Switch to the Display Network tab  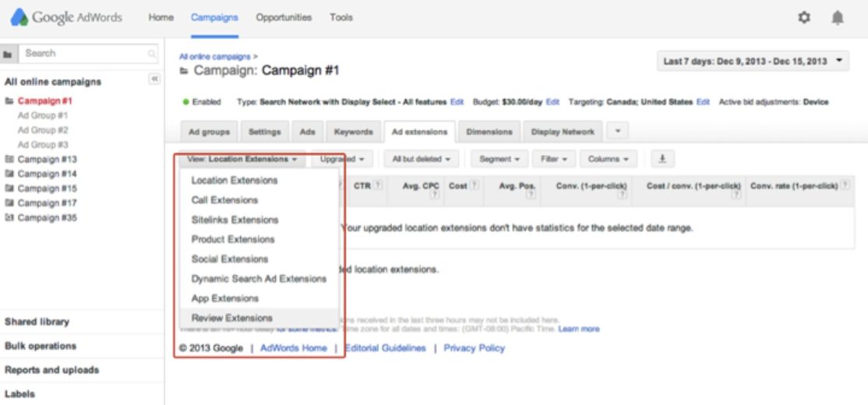click(x=563, y=132)
